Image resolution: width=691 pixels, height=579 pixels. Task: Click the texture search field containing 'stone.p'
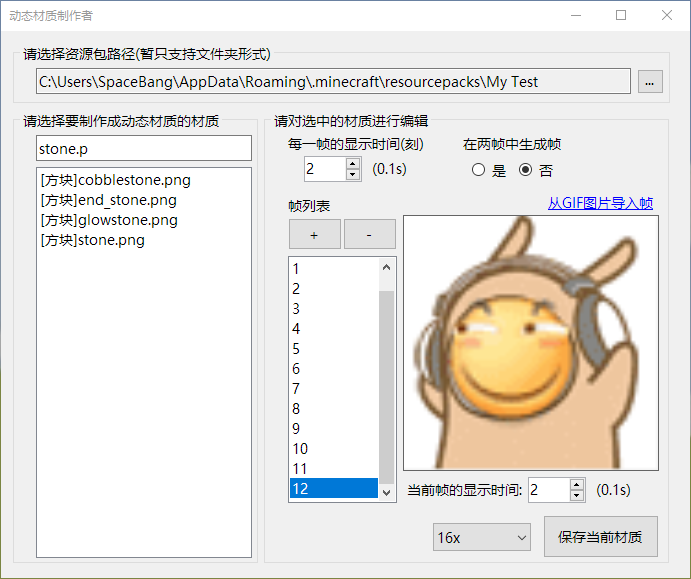click(144, 148)
